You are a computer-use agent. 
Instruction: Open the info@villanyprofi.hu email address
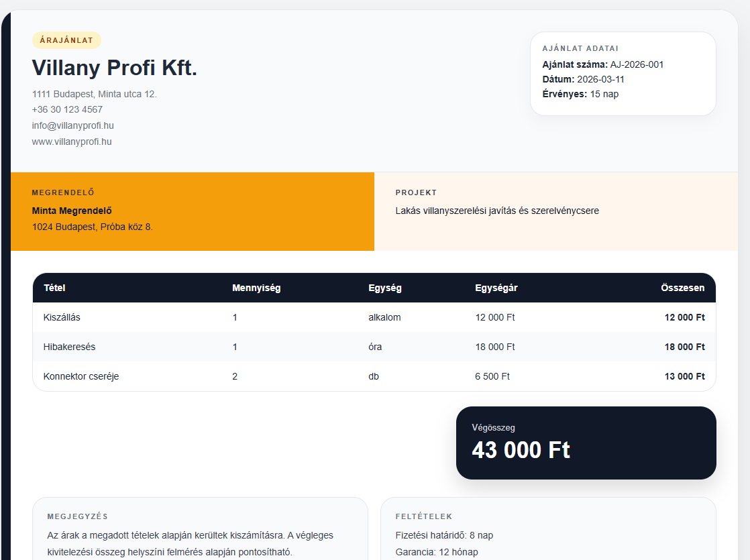coord(73,125)
